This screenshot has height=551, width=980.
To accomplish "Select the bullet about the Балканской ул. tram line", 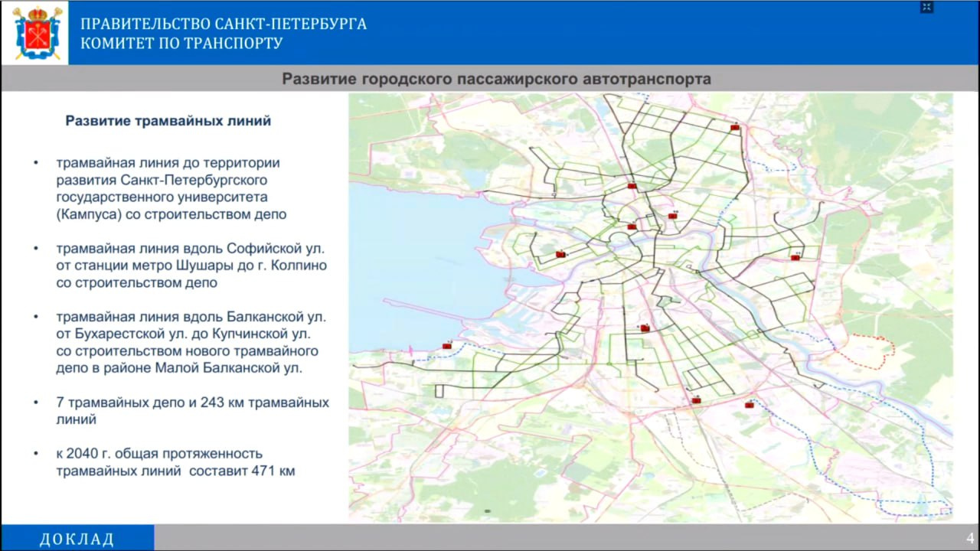I will pyautogui.click(x=191, y=342).
